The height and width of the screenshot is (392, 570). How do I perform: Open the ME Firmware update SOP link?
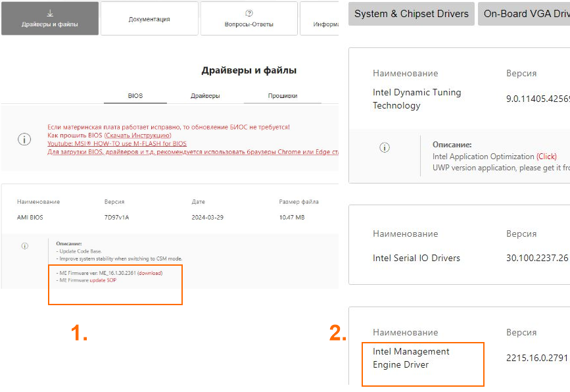click(103, 280)
